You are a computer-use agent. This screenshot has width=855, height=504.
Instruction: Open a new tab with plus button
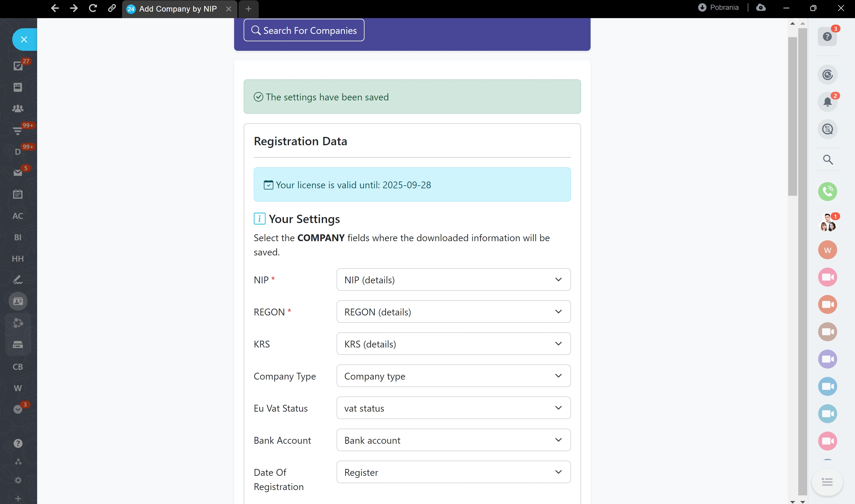[248, 9]
